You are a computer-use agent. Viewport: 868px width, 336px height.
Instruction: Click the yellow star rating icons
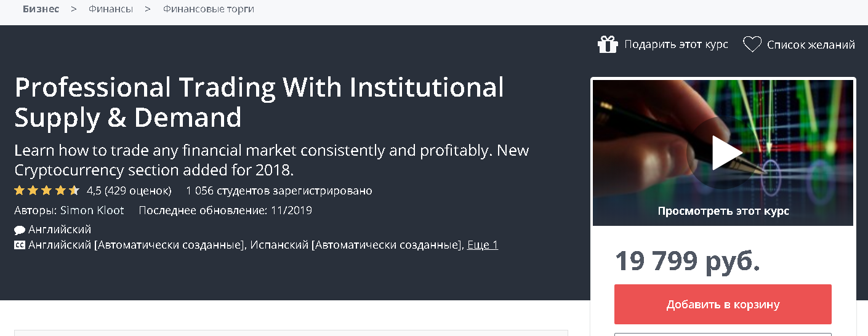pos(47,190)
